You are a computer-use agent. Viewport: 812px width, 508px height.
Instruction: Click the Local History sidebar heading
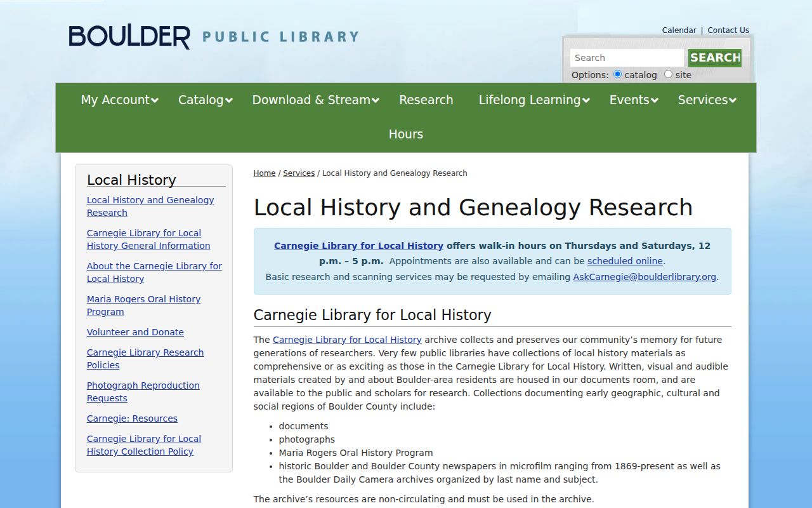(131, 180)
